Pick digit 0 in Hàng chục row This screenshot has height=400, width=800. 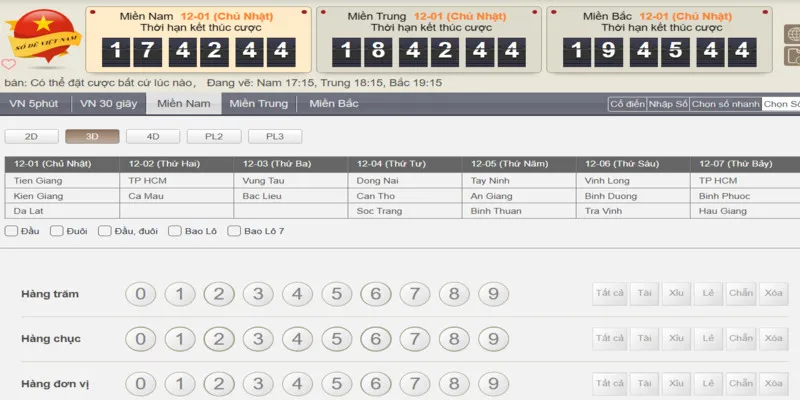click(x=141, y=338)
